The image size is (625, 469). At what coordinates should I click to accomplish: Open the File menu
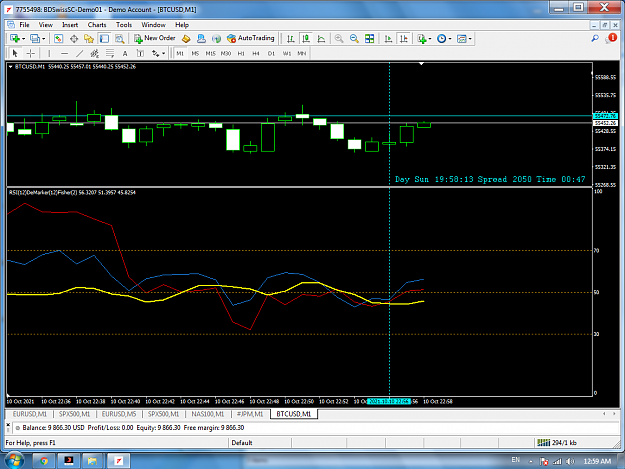pyautogui.click(x=24, y=25)
